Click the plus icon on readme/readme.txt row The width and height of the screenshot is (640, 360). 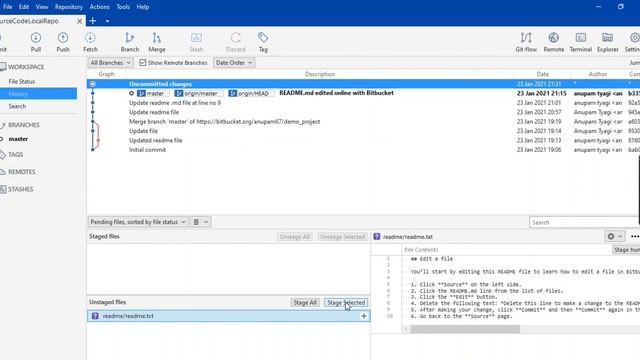pyautogui.click(x=364, y=316)
